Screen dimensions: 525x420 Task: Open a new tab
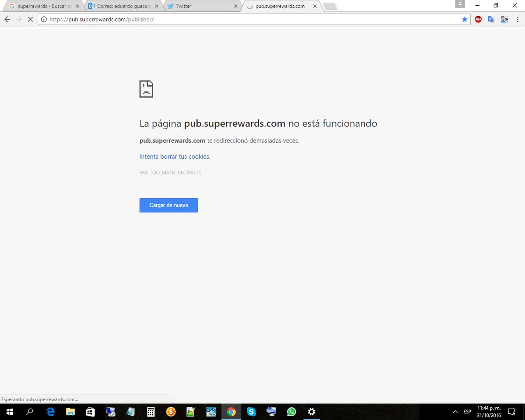(x=330, y=7)
